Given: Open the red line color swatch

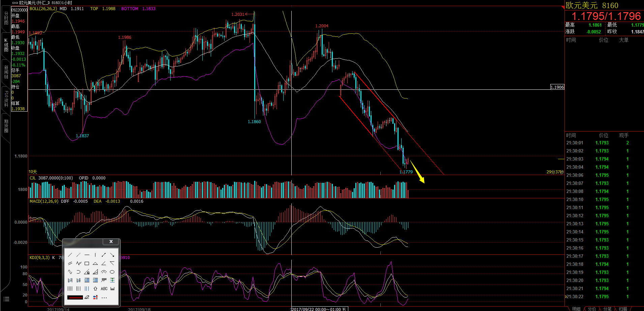Looking at the screenshot, I should 75,297.
